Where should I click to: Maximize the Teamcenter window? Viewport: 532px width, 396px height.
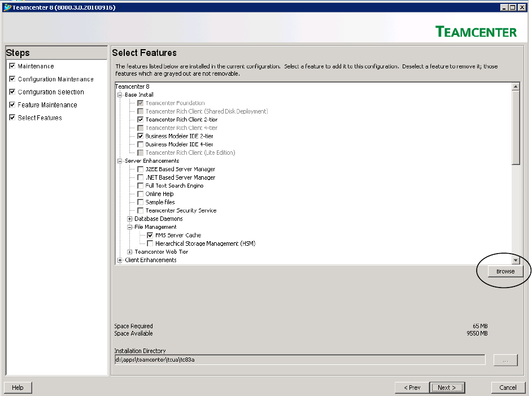coord(513,7)
